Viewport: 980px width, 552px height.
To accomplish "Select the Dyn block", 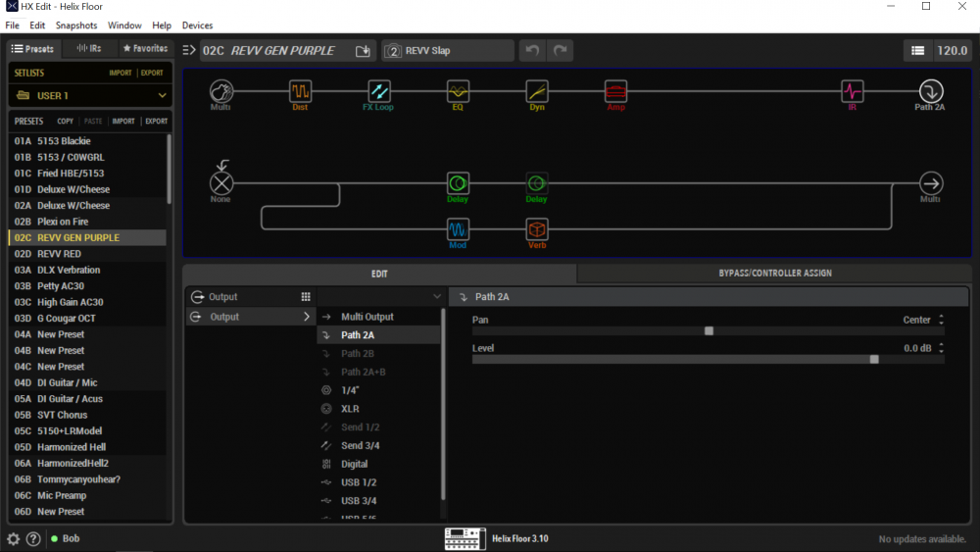I will tap(537, 91).
